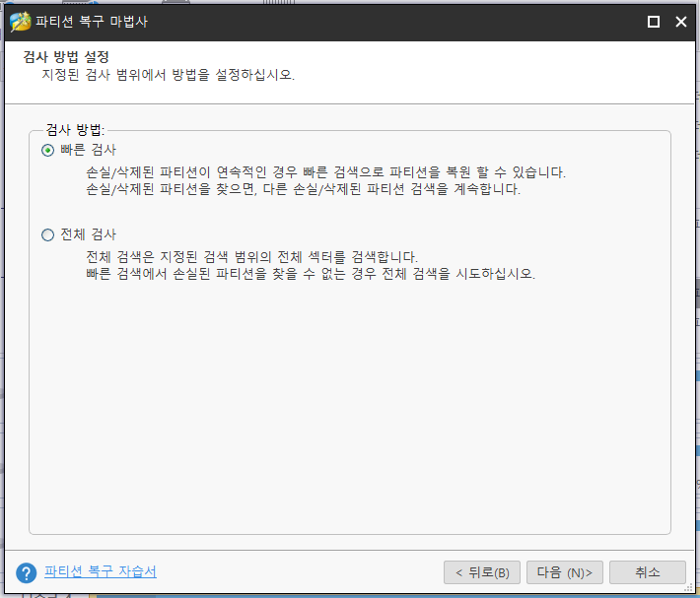The height and width of the screenshot is (598, 700).
Task: Proceed with the 다음 (N)> button
Action: click(565, 572)
